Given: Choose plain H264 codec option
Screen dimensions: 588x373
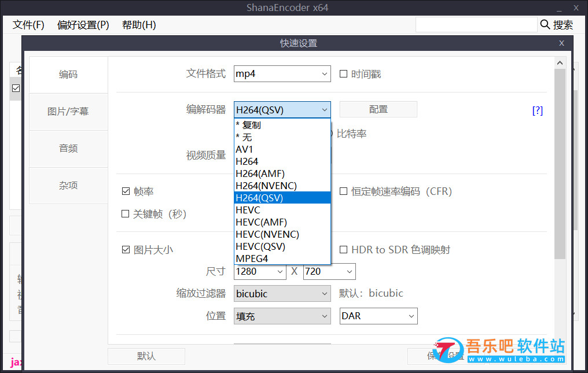Looking at the screenshot, I should 282,161.
